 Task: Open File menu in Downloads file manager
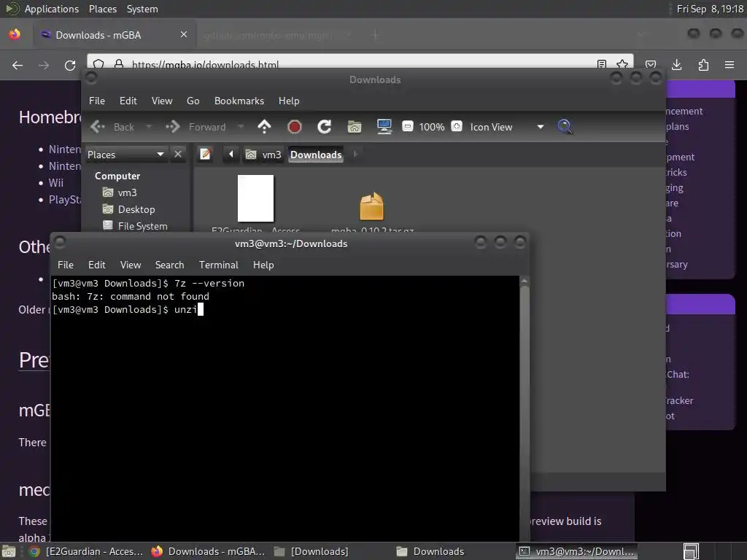pyautogui.click(x=97, y=101)
